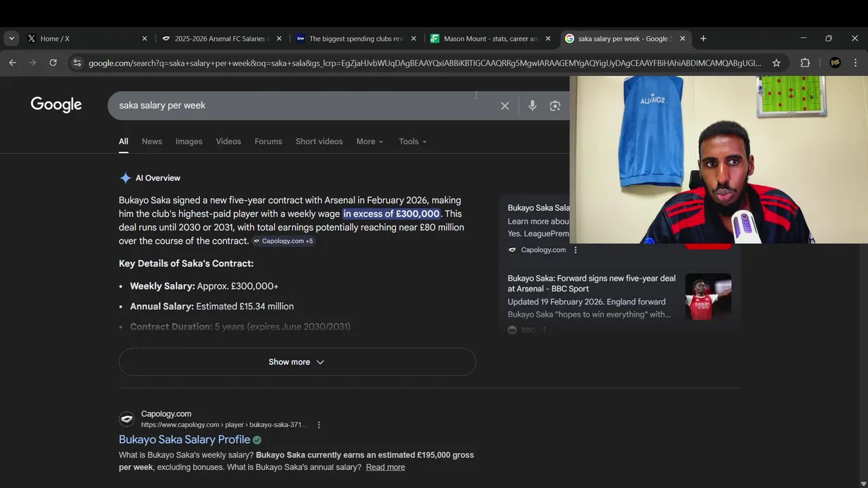868x488 pixels.
Task: Select the News results tab
Action: coord(152,142)
